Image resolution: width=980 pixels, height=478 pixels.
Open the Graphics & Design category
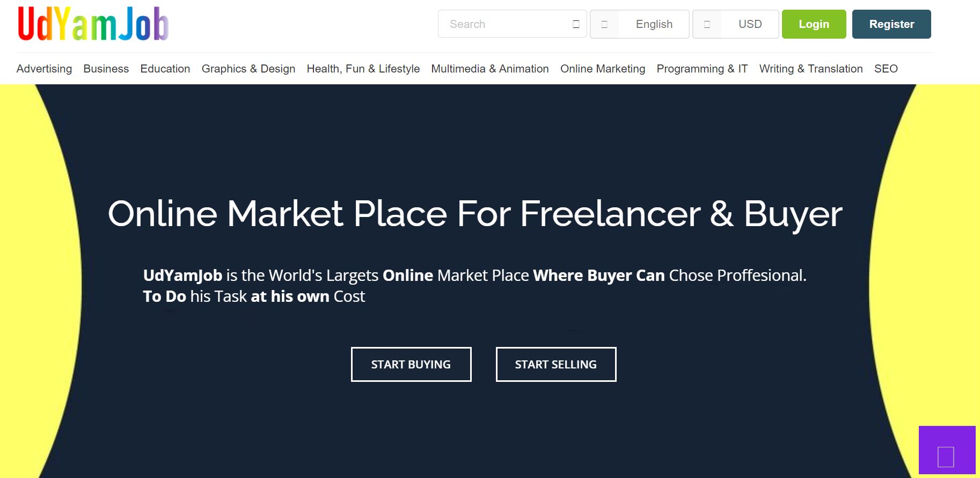[x=248, y=69]
